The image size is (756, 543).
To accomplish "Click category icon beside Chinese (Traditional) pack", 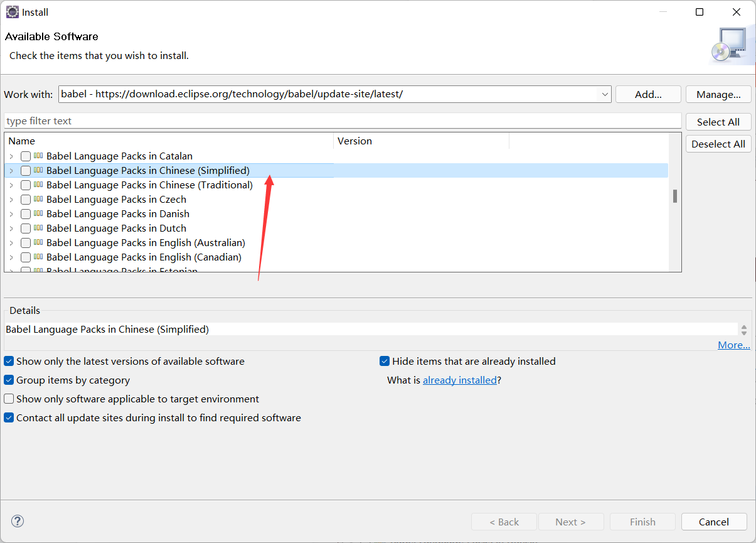I will (38, 185).
